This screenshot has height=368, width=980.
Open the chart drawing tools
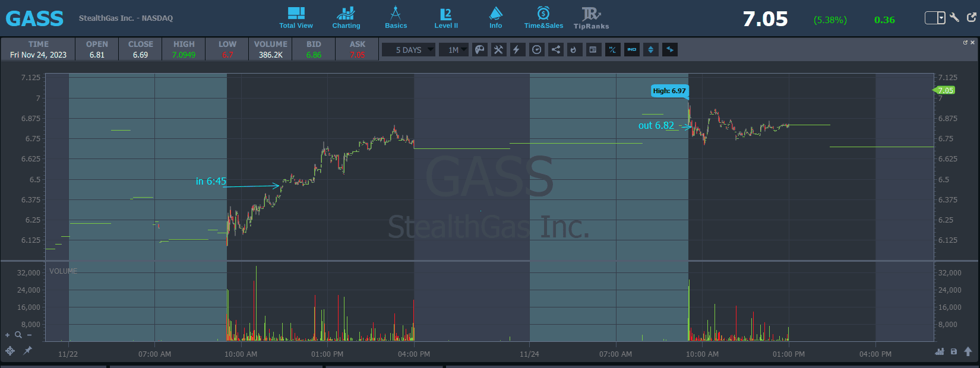pyautogui.click(x=498, y=50)
